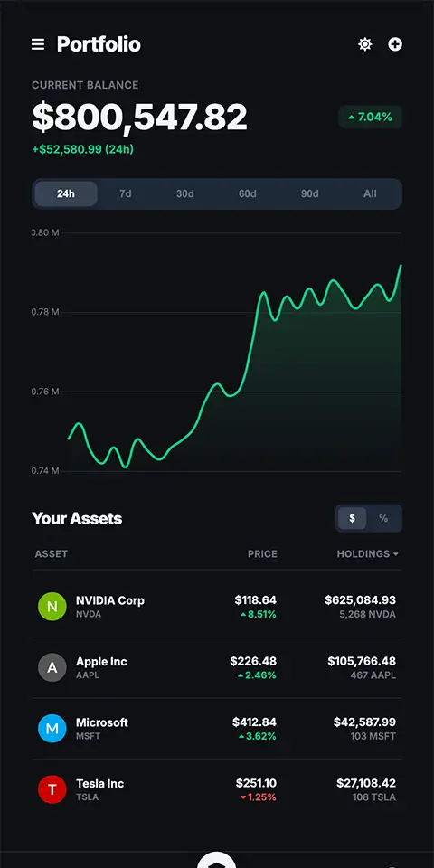Click NVIDIA holdings $625,084.93
434x868 pixels.
361,600
